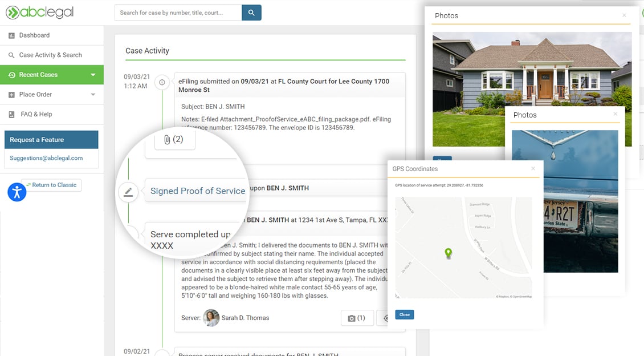
Task: Toggle the eye view icon beside camera
Action: pos(386,318)
